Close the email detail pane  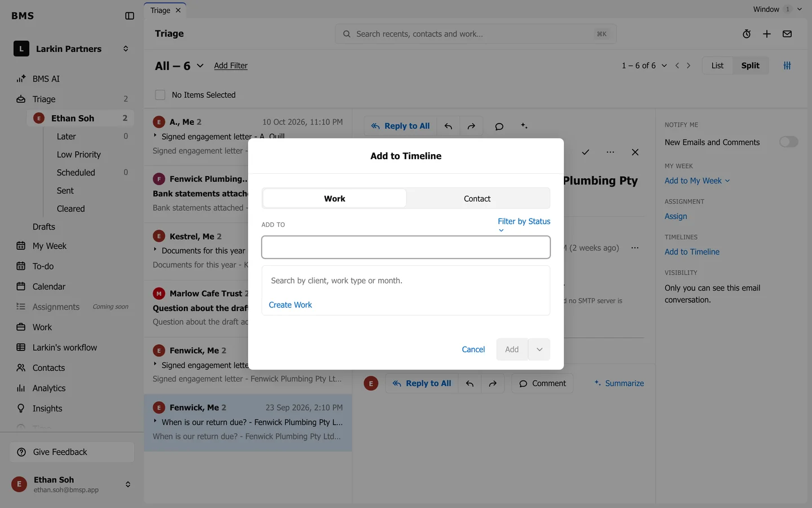(635, 152)
